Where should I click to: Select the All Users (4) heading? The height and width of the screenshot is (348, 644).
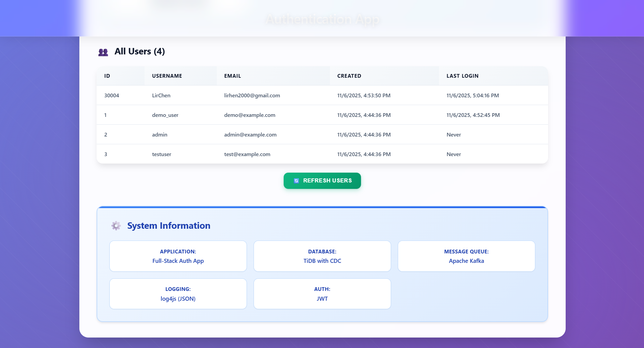point(139,51)
